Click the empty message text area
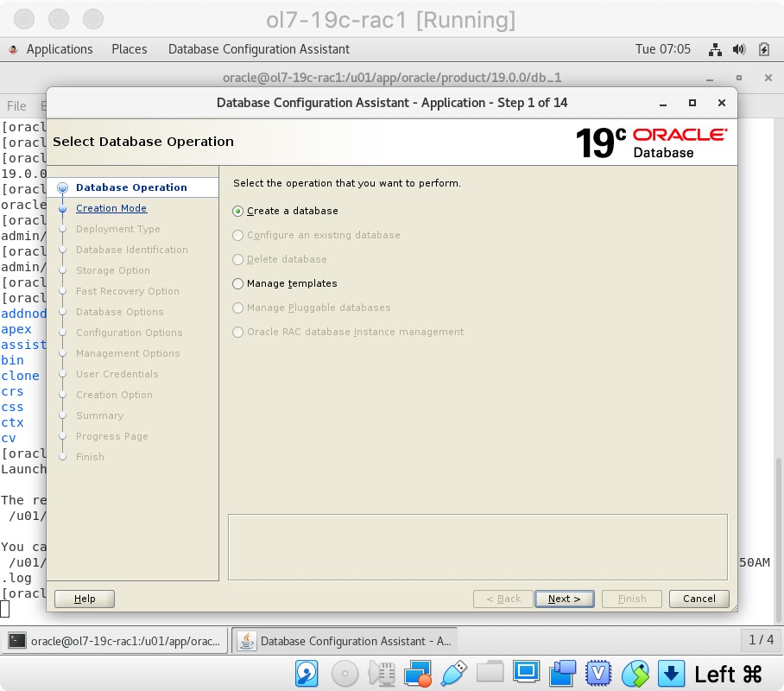The width and height of the screenshot is (784, 691). tap(477, 548)
